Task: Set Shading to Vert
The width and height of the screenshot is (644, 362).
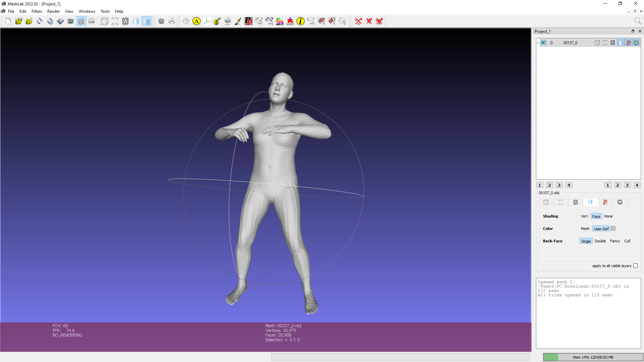Action: coord(584,216)
